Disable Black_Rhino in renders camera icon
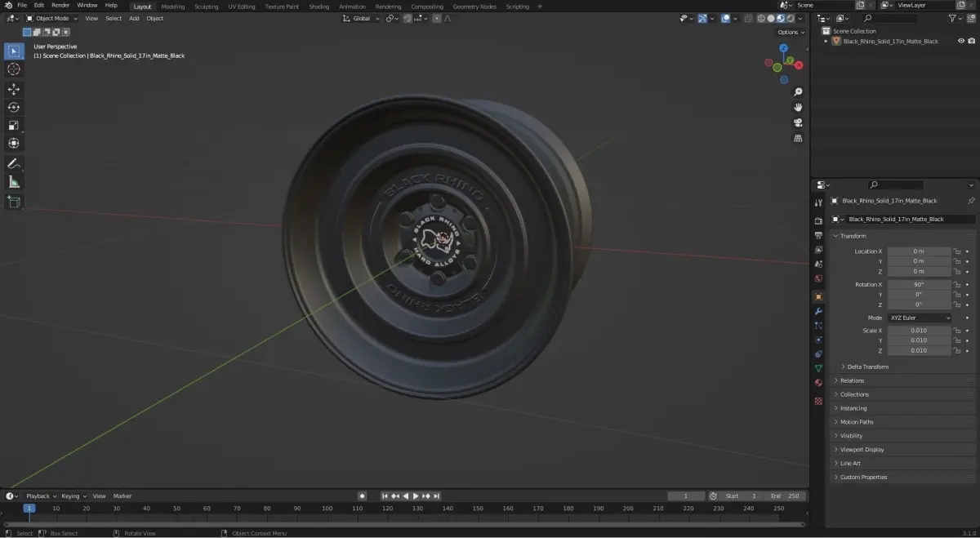Viewport: 980px width, 538px height. tap(971, 41)
